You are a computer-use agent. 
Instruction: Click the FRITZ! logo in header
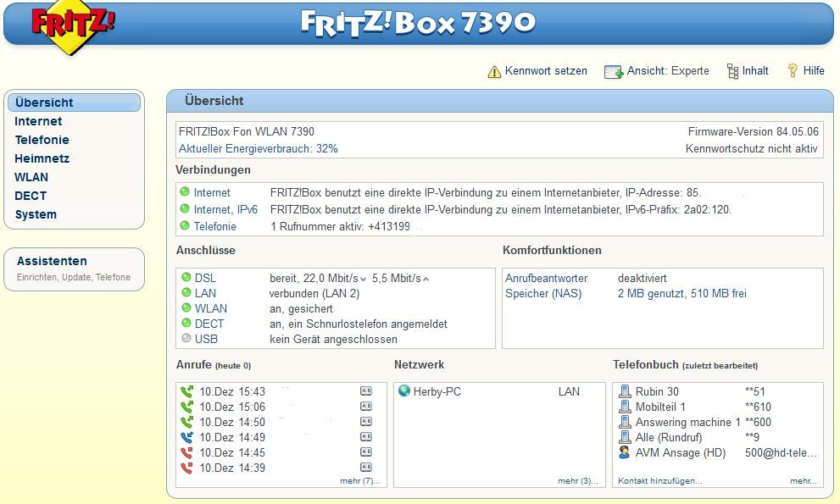(73, 27)
